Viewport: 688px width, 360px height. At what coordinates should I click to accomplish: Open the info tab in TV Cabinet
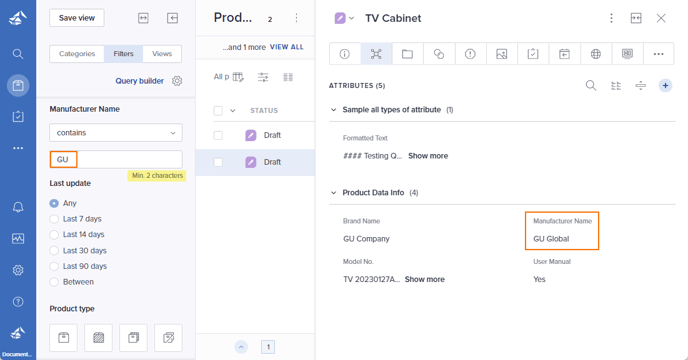(x=345, y=54)
